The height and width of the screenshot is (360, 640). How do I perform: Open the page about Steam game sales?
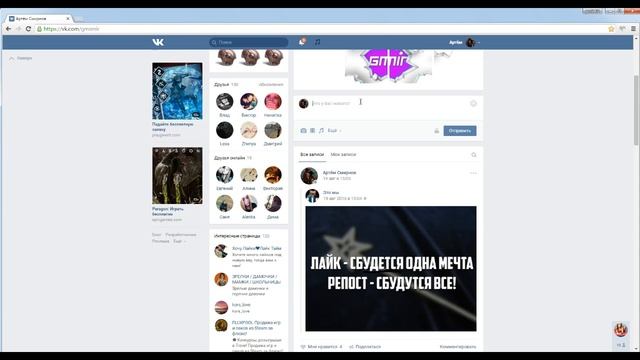[x=249, y=336]
